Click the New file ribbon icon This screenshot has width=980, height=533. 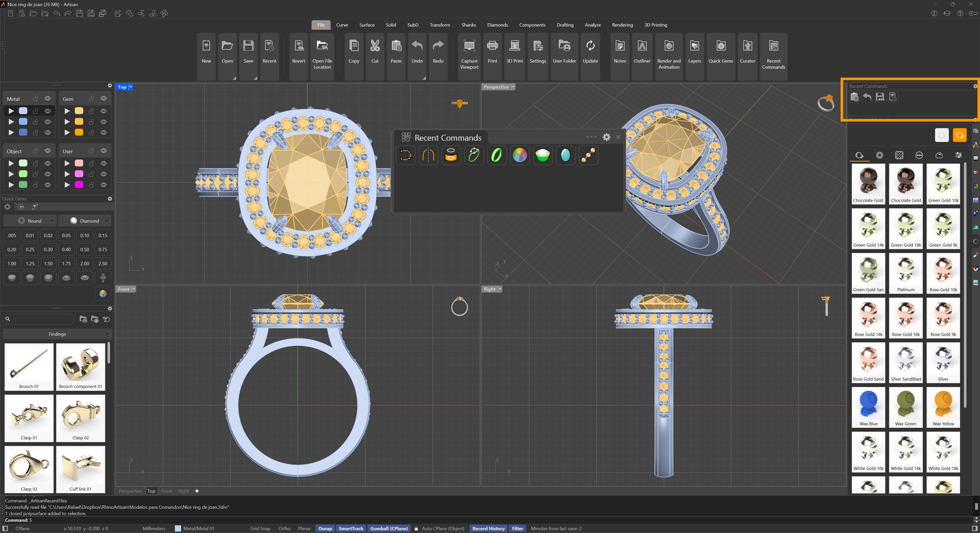pos(206,46)
